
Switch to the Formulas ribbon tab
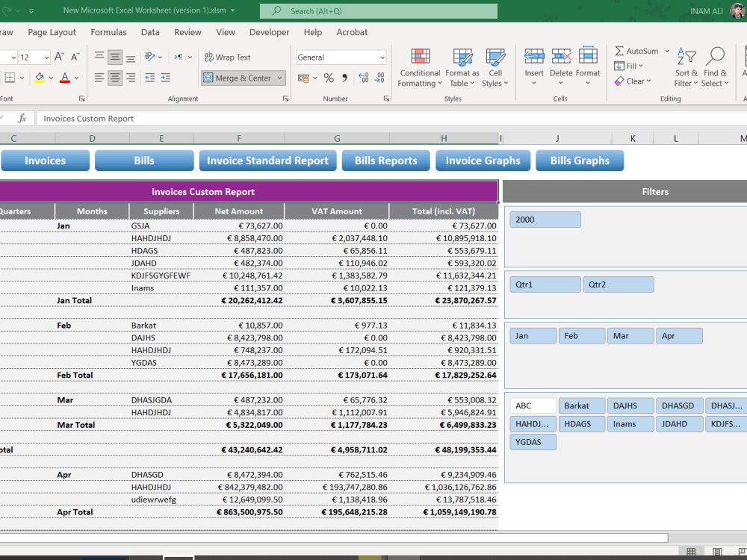(x=109, y=32)
